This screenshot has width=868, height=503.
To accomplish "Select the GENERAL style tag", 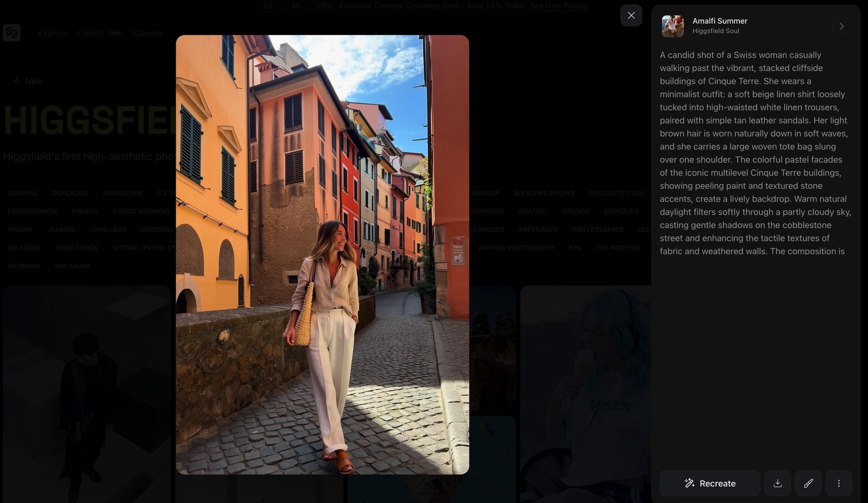I will coord(23,193).
